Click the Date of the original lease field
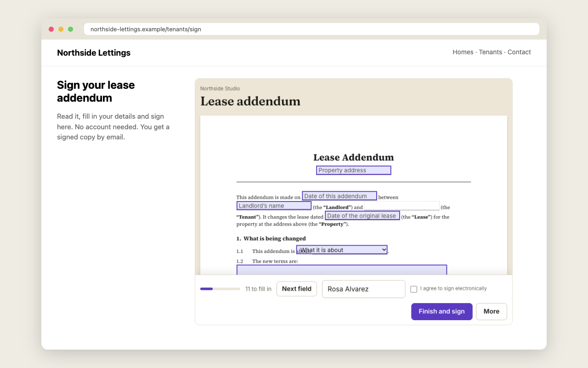 click(362, 216)
